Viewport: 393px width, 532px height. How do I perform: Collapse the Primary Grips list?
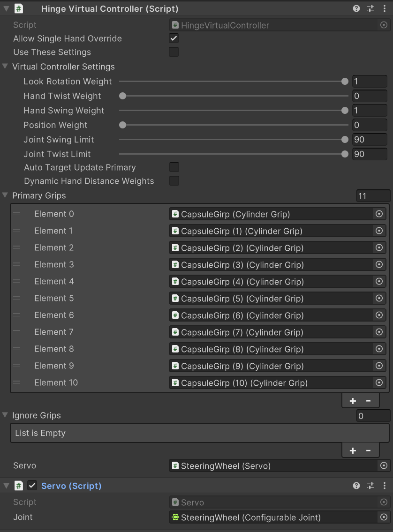click(5, 195)
